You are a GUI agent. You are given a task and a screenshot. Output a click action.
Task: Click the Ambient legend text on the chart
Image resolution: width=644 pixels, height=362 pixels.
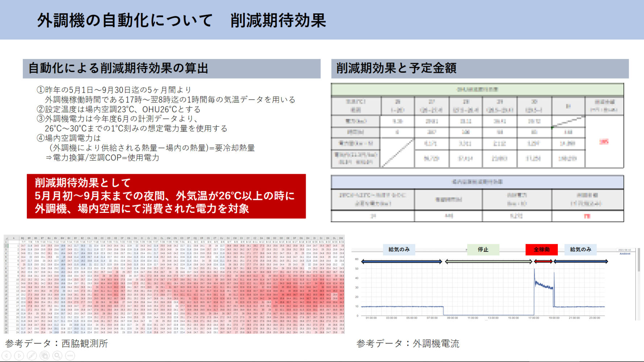click(x=625, y=254)
